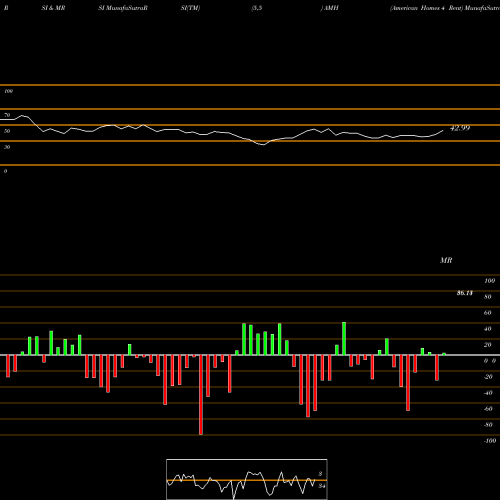The width and height of the screenshot is (500, 500).
Task: Click the RSI value label 42.99
Action: tap(460, 128)
